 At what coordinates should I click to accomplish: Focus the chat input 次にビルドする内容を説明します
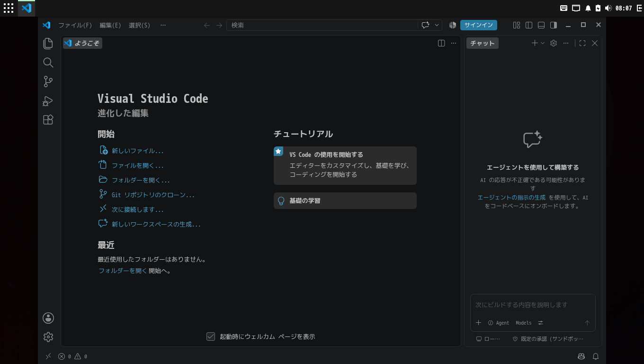tap(533, 305)
